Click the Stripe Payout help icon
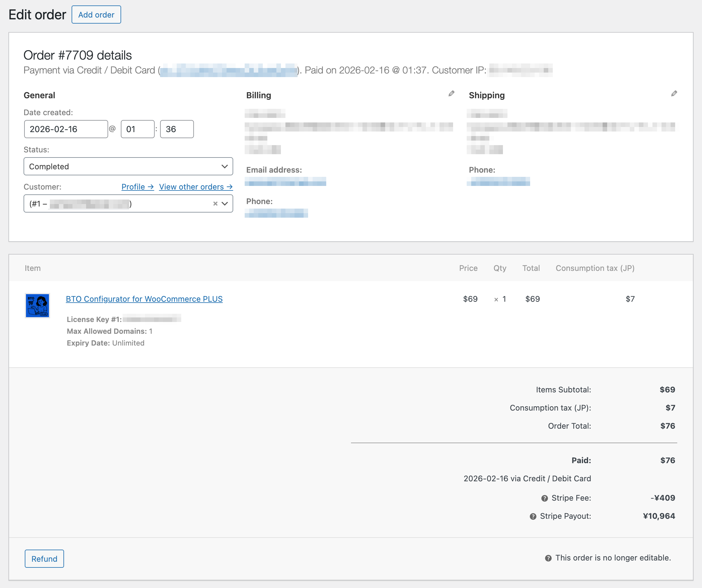 coord(533,516)
